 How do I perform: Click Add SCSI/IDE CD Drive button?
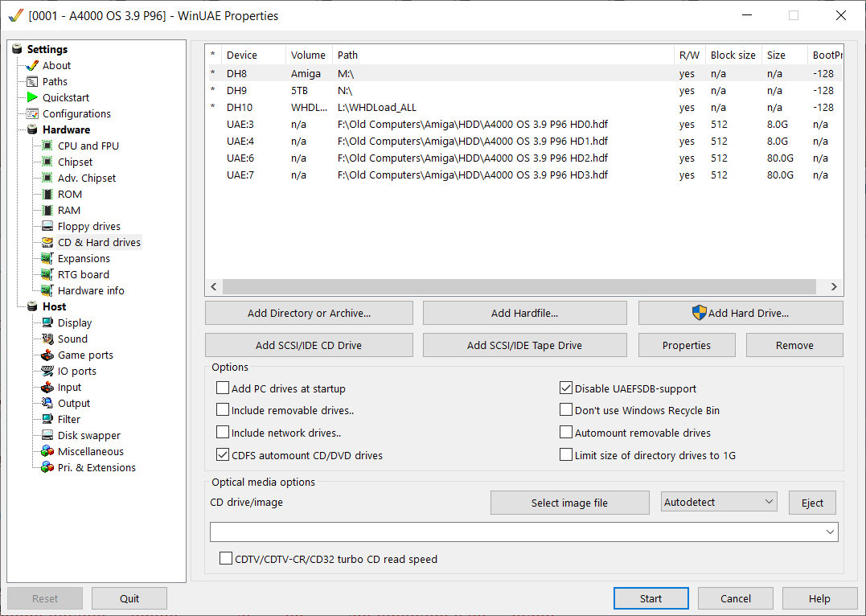pyautogui.click(x=309, y=345)
